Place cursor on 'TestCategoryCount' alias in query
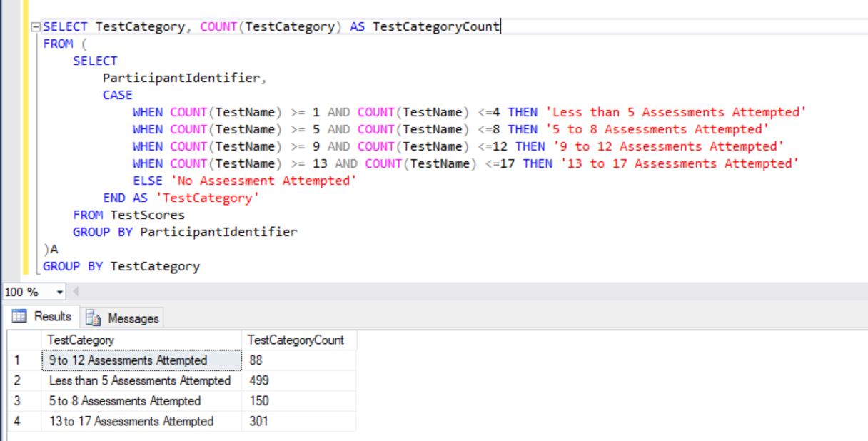This screenshot has height=441, width=868. (x=435, y=27)
